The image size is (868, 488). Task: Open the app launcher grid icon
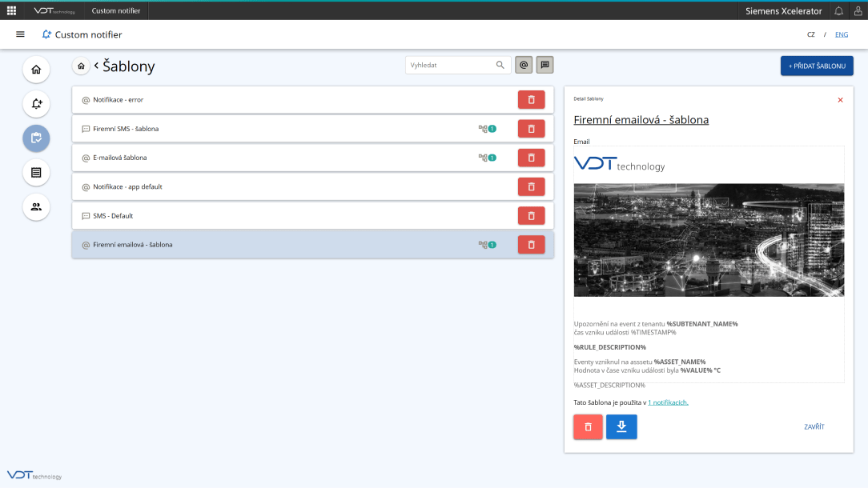pos(11,10)
